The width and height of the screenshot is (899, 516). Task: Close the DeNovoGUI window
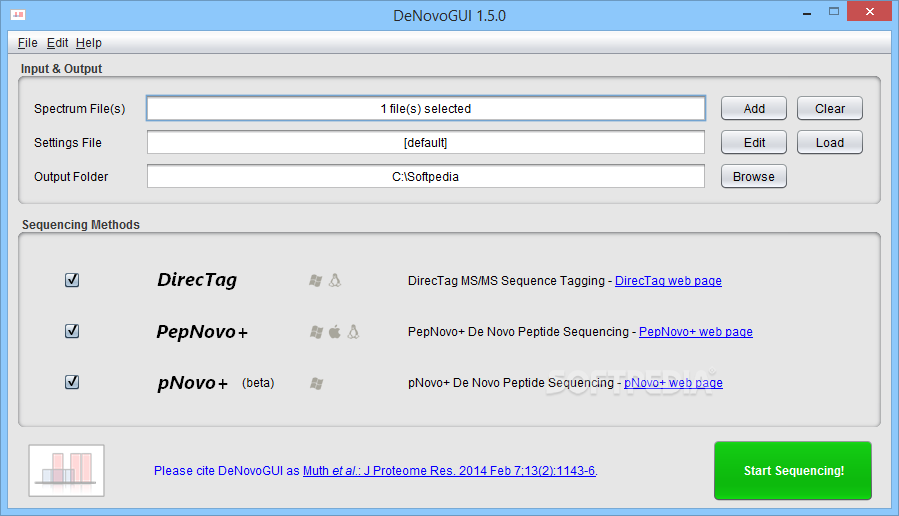[869, 11]
